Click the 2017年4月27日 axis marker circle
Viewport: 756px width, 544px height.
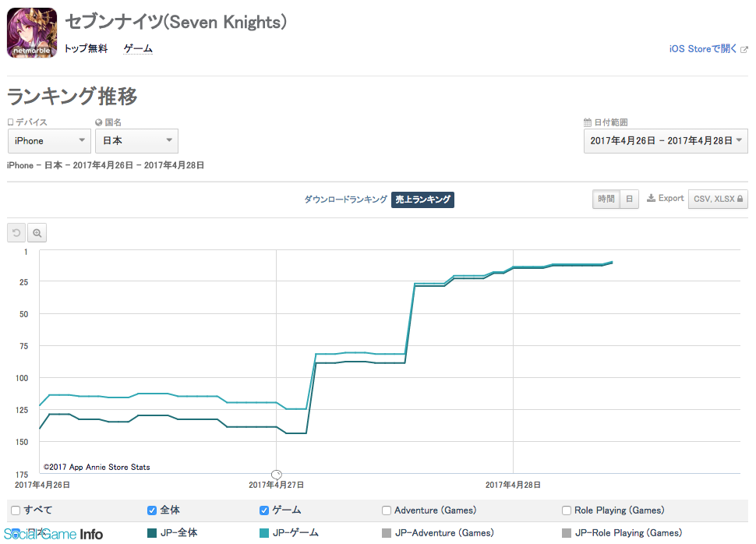(x=276, y=475)
